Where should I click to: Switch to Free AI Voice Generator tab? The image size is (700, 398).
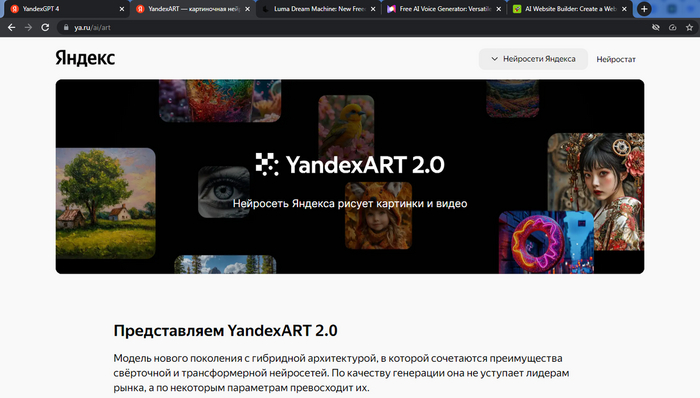click(x=445, y=9)
